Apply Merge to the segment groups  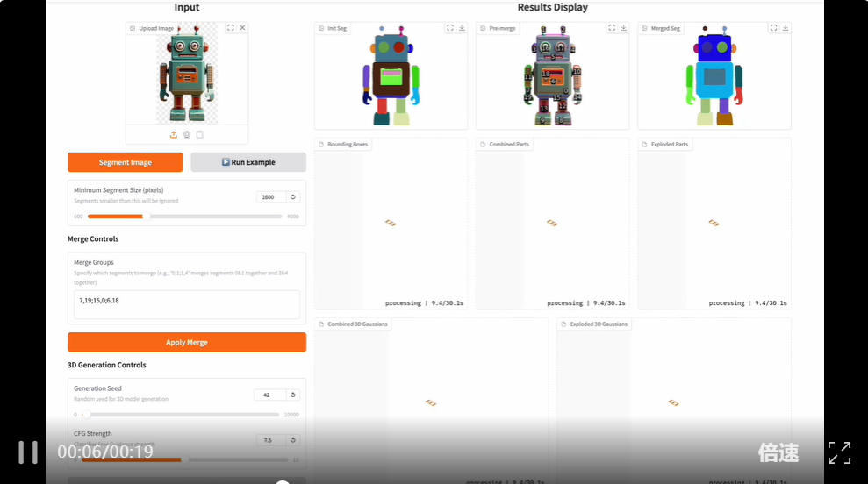coord(187,342)
